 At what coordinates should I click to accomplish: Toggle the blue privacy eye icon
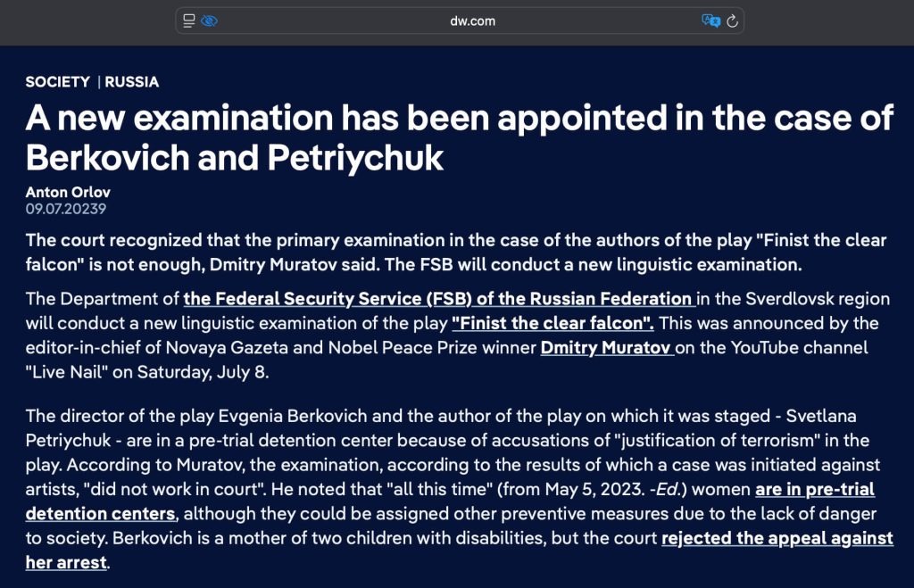coord(209,21)
